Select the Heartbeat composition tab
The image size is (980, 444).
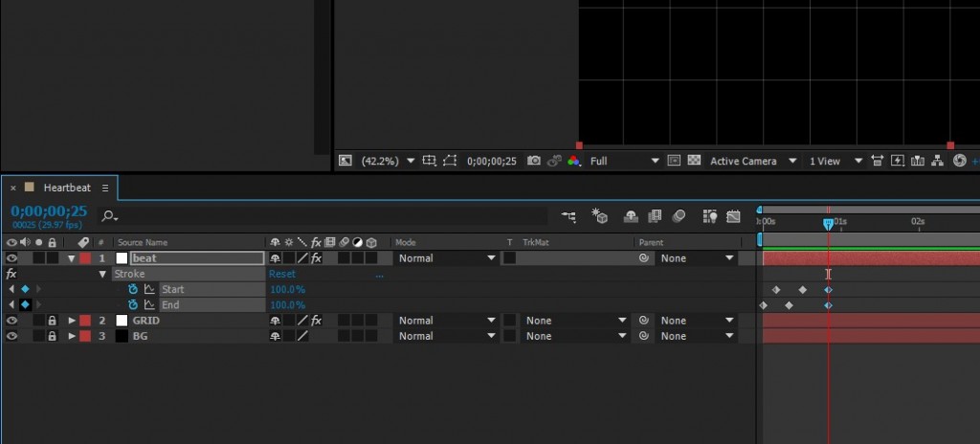coord(66,188)
